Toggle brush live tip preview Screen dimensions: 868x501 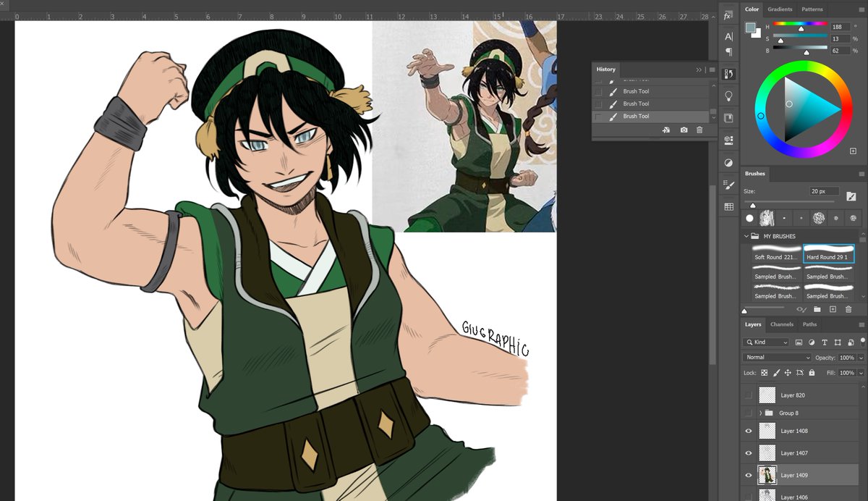801,309
